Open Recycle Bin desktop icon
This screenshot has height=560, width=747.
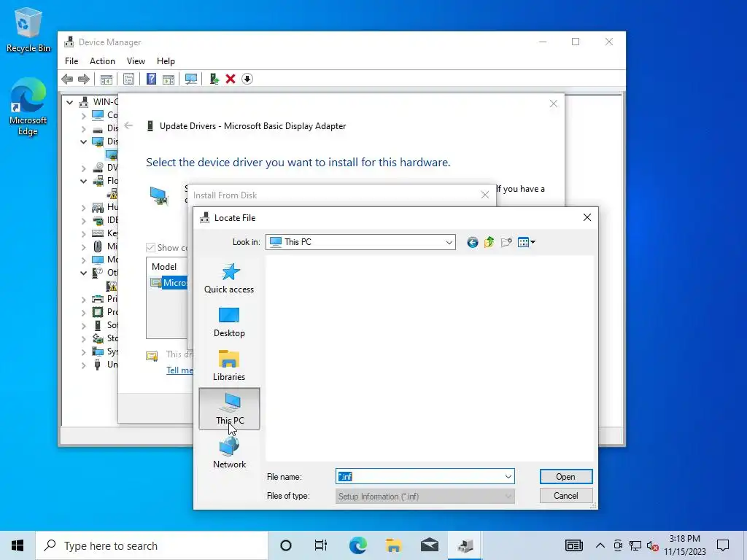click(x=28, y=30)
